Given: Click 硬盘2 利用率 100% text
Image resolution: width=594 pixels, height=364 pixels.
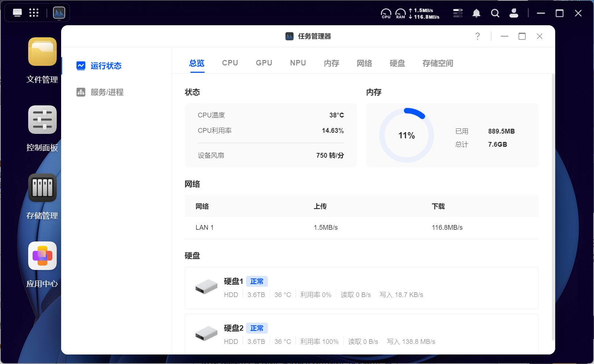Looking at the screenshot, I should pos(320,342).
